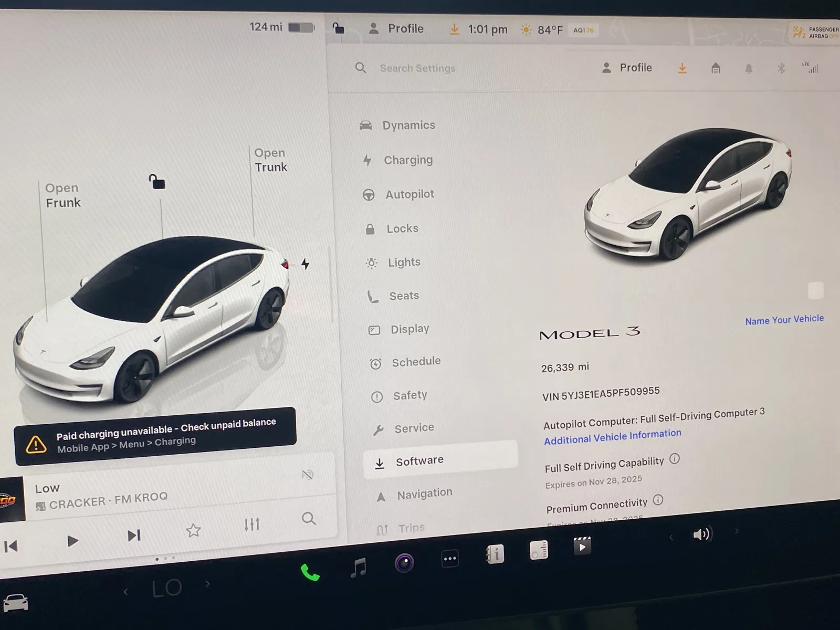Screen dimensions: 840x630
Task: Open the Lights settings menu
Action: click(x=393, y=262)
